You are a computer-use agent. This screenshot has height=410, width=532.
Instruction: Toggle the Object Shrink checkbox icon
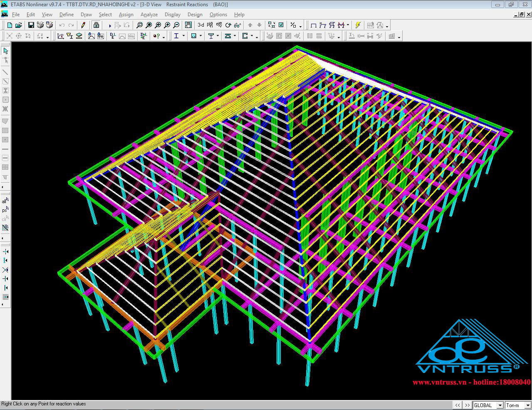(x=281, y=25)
